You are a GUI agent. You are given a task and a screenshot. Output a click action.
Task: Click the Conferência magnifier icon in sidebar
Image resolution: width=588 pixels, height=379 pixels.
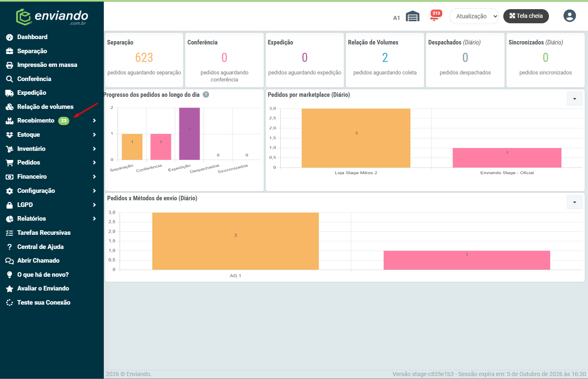pos(10,79)
